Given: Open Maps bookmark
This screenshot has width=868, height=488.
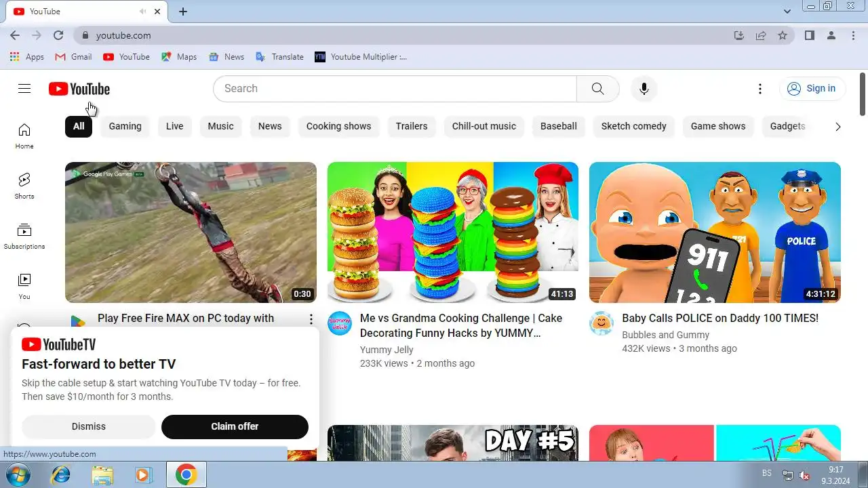Looking at the screenshot, I should point(179,57).
